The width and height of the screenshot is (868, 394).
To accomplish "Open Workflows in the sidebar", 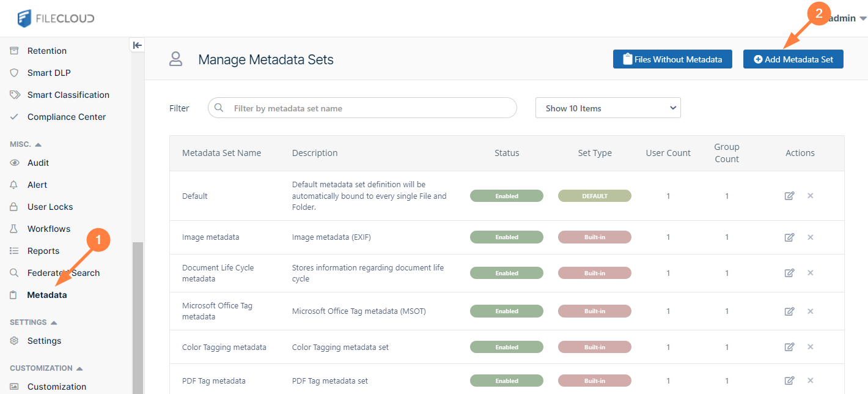I will [48, 229].
